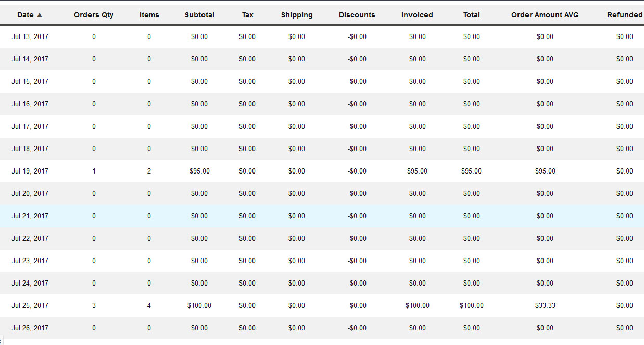644x345 pixels.
Task: Sort by the Invoiced column header
Action: coord(417,15)
